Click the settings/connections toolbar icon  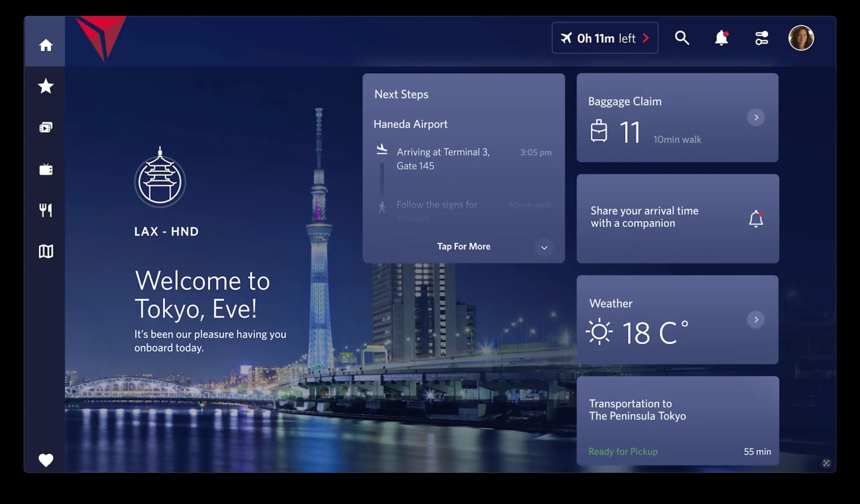(761, 38)
